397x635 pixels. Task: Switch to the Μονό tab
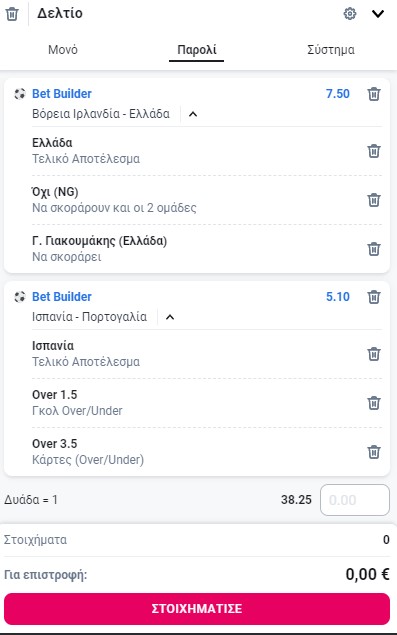63,50
